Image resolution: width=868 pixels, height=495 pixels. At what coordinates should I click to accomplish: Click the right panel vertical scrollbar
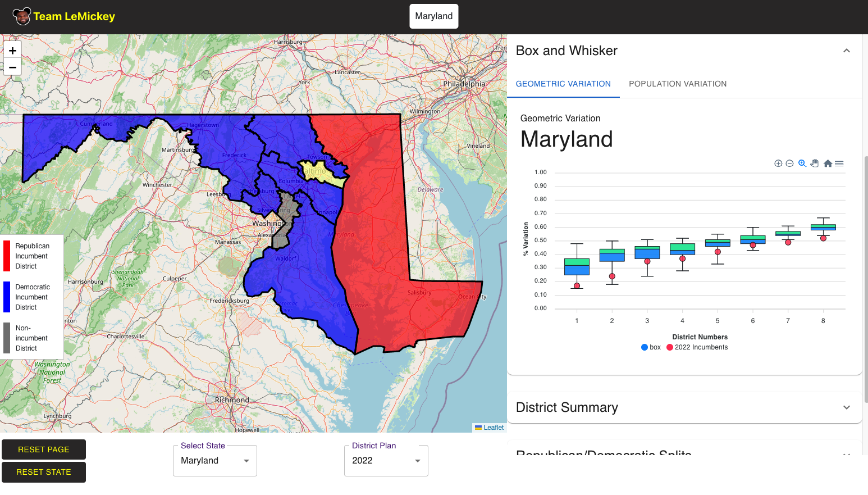coord(865,279)
